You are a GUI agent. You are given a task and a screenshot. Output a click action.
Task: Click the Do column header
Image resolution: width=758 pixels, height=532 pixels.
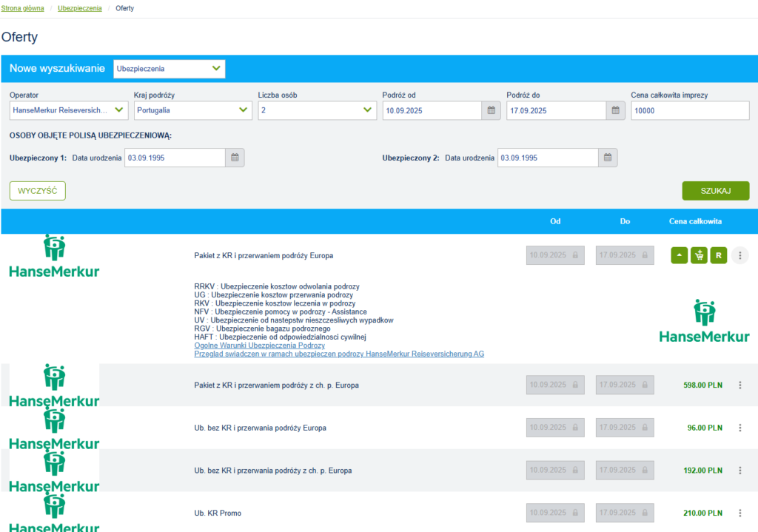(x=625, y=221)
